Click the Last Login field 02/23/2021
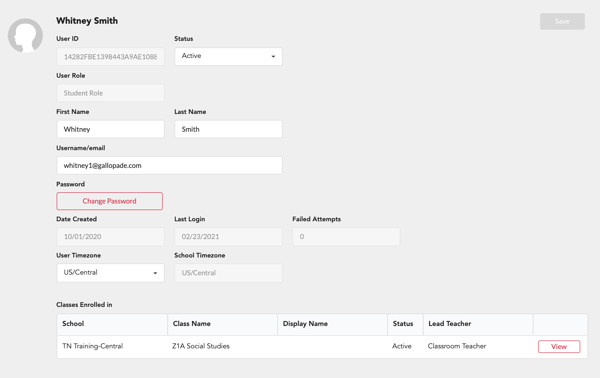This screenshot has height=378, width=600. tap(228, 236)
